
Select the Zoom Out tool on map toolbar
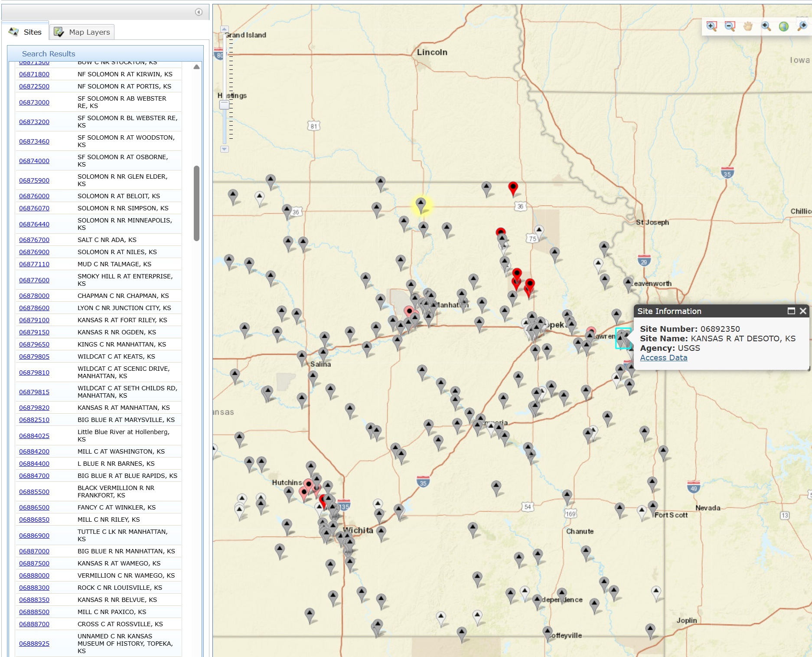click(730, 26)
